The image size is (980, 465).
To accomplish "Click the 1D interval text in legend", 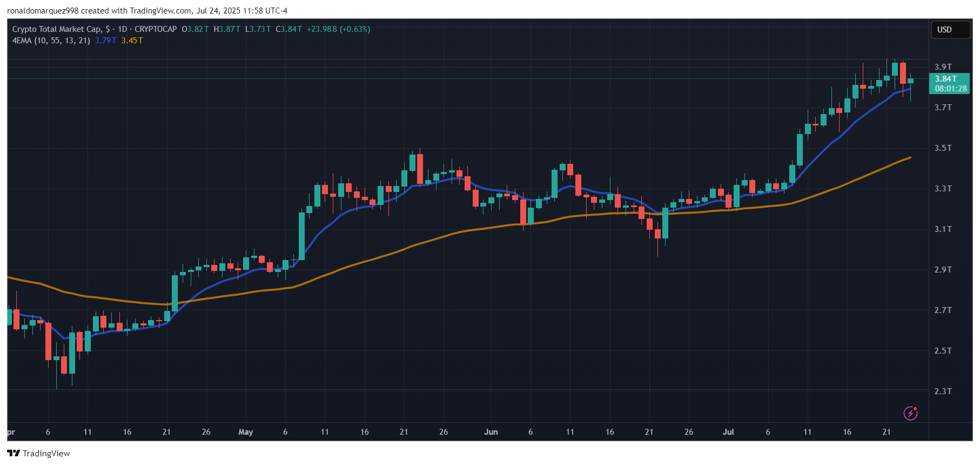I will [123, 29].
